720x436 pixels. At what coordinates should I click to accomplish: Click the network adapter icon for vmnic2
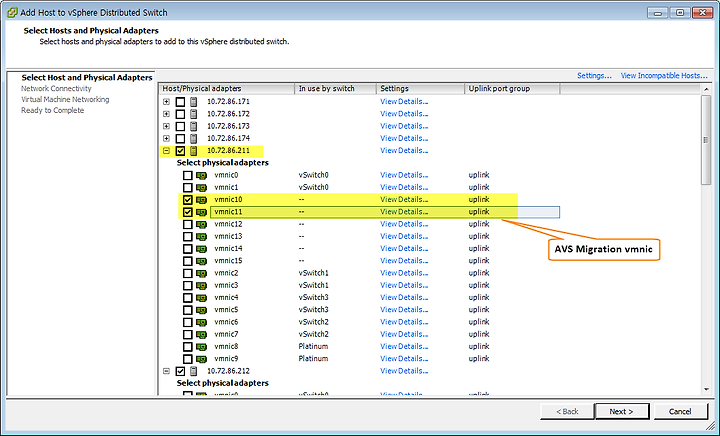pyautogui.click(x=201, y=273)
